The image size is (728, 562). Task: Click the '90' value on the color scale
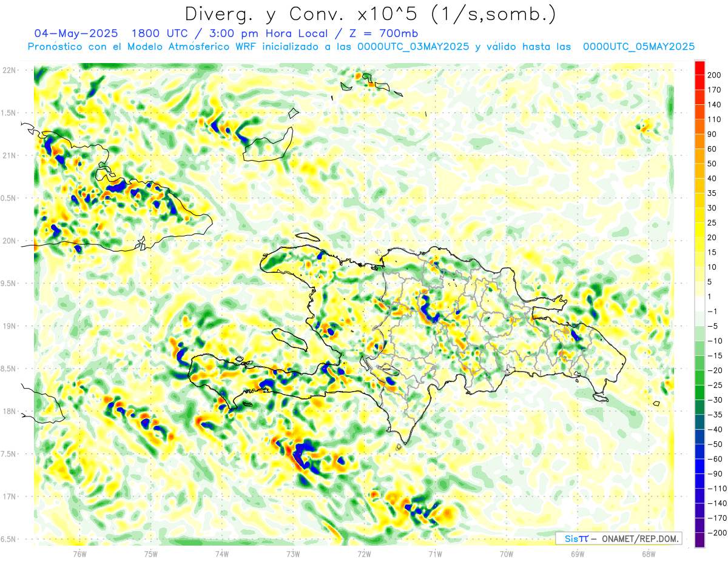click(x=713, y=134)
